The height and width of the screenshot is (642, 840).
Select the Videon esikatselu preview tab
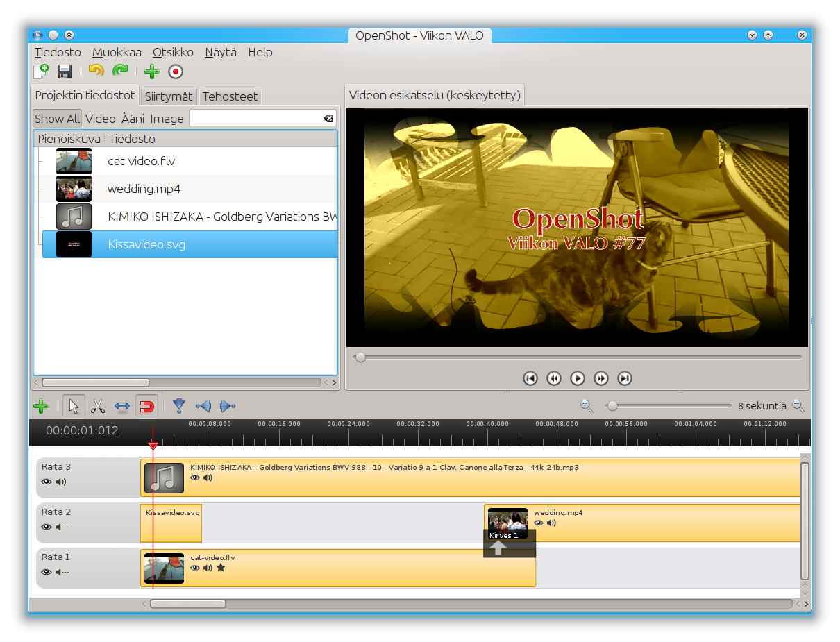point(435,95)
